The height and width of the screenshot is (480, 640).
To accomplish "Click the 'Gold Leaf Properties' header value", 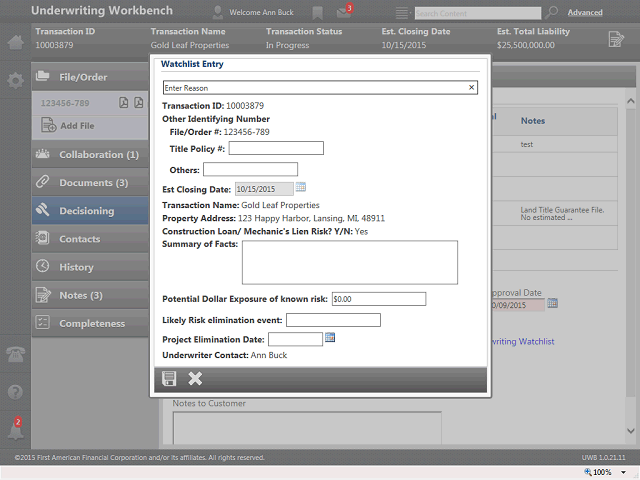I will pyautogui.click(x=190, y=45).
